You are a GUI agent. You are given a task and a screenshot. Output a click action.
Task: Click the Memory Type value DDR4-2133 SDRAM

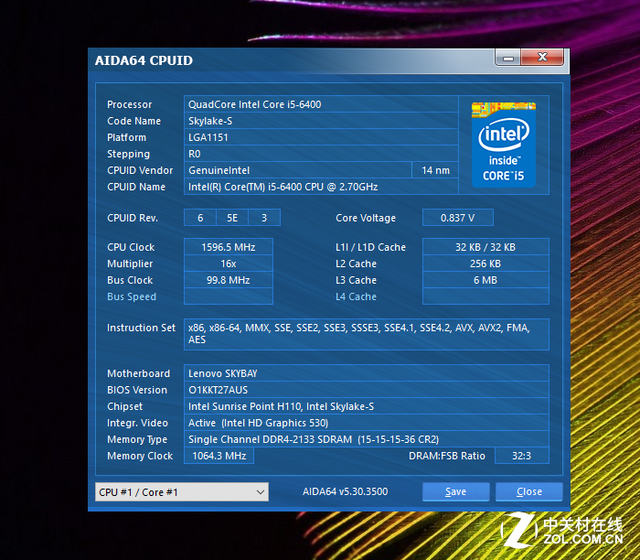coord(367,439)
